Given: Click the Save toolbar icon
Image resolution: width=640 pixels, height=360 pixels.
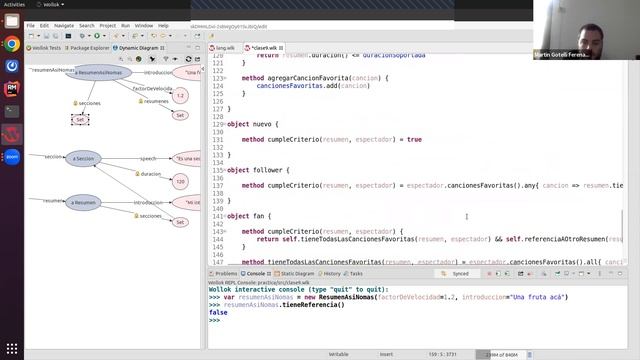Looking at the screenshot, I should pyautogui.click(x=47, y=36).
